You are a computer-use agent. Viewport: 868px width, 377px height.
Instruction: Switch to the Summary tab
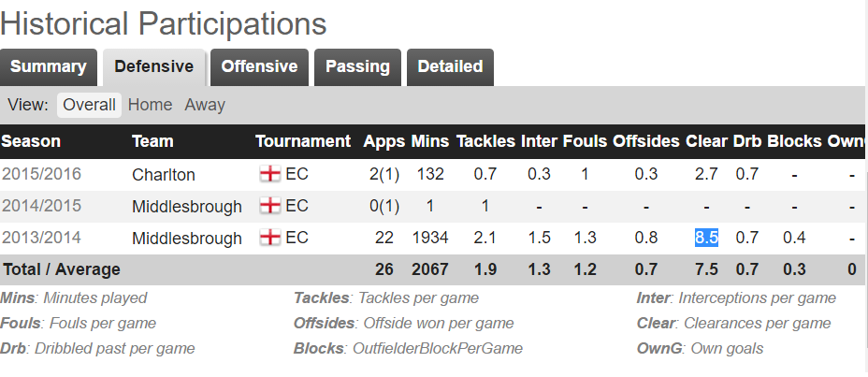click(48, 67)
